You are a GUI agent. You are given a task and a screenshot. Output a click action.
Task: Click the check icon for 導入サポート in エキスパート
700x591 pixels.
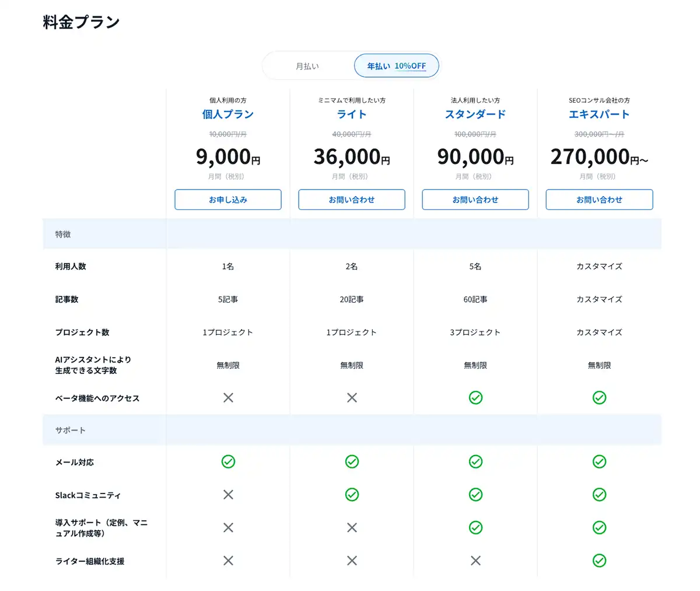click(x=599, y=527)
